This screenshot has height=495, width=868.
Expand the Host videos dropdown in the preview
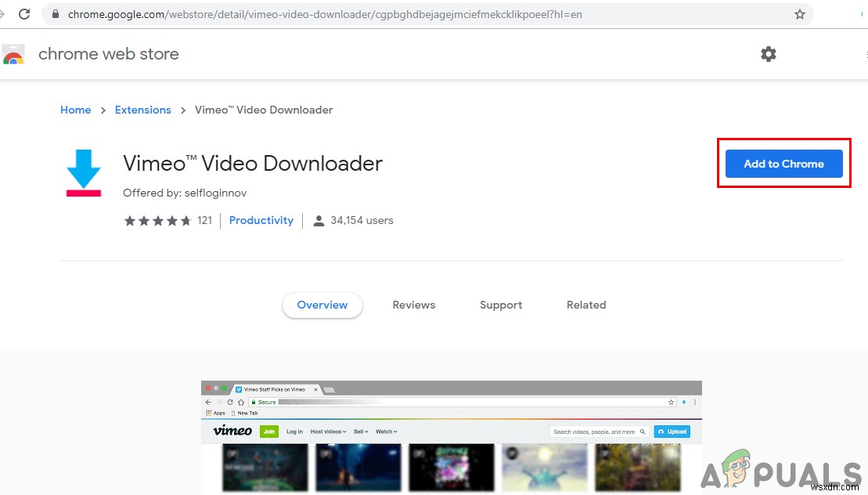tap(327, 431)
